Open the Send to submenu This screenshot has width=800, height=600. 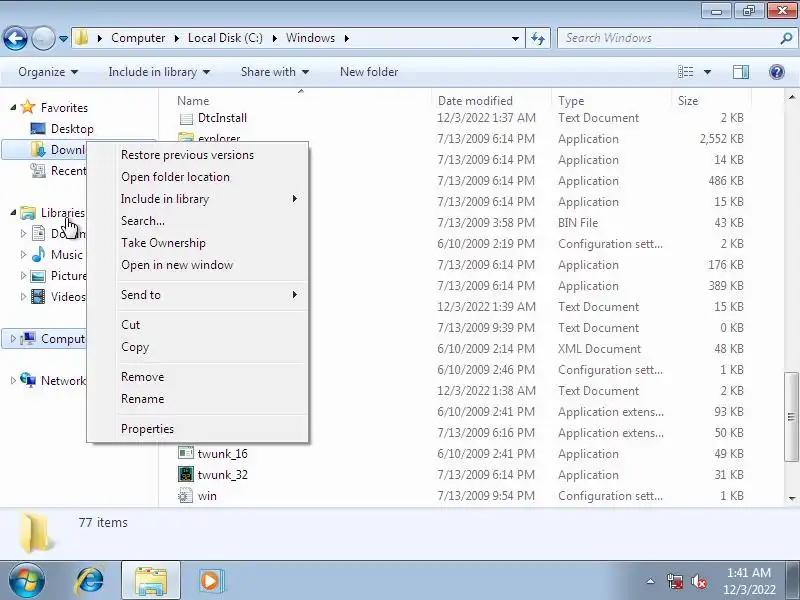(x=209, y=294)
